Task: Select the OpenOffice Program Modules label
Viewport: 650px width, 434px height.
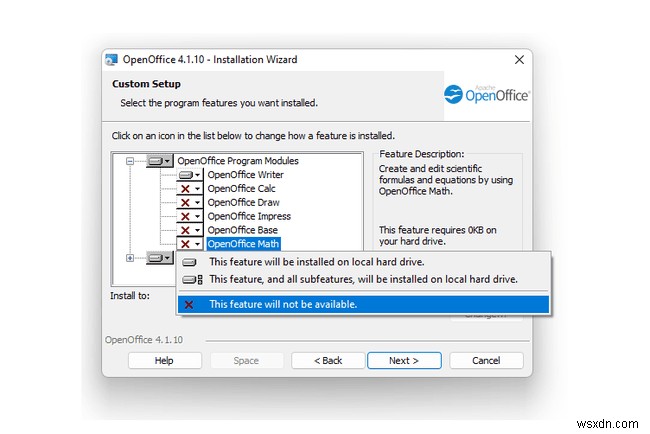Action: (238, 161)
